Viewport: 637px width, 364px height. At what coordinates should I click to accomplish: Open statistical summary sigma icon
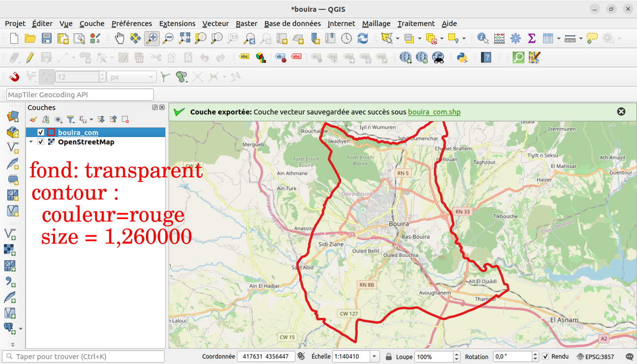(531, 38)
